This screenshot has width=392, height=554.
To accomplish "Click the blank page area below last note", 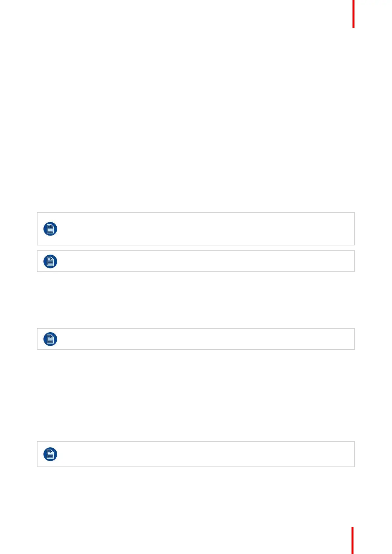I will (196, 497).
